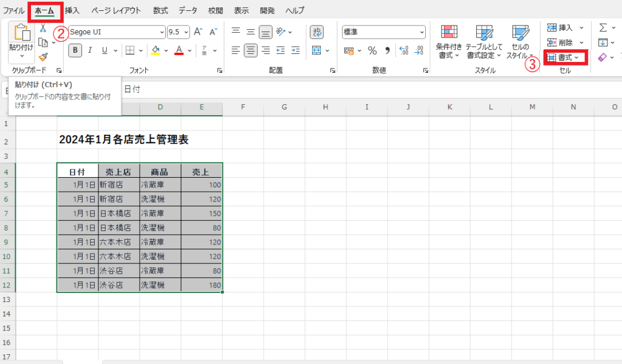Open borders dropdown arrow
The width and height of the screenshot is (622, 364).
tap(140, 51)
